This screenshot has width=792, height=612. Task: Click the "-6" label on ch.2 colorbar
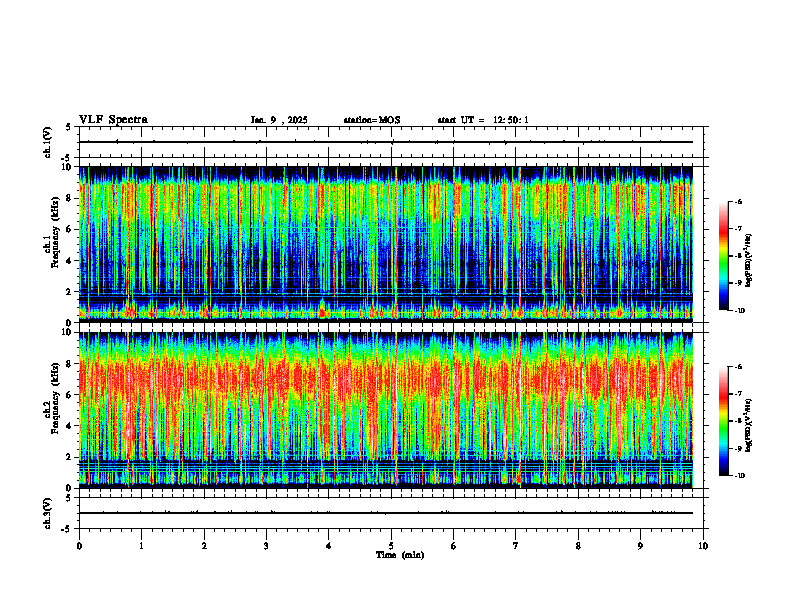(x=738, y=367)
